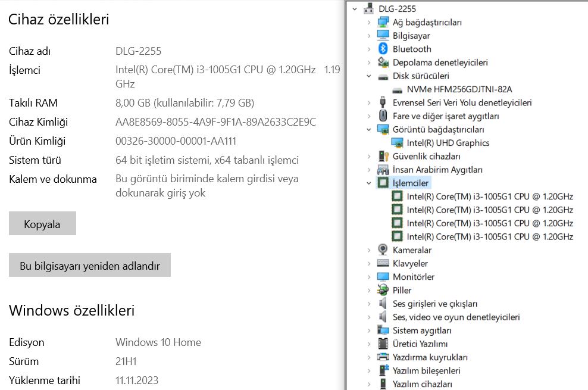Screen dimensions: 588x390
Task: Select the Bluetooth icon
Action: [383, 49]
